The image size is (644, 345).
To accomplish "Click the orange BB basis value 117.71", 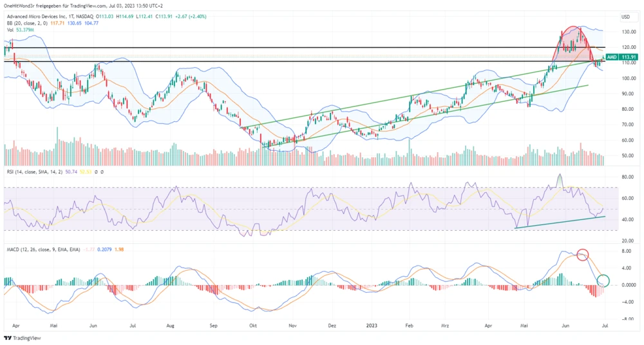I will click(59, 23).
